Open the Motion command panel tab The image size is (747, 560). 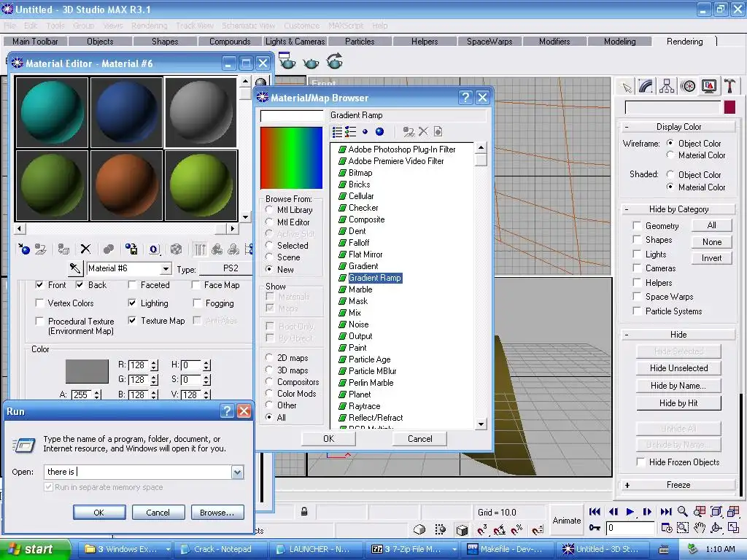click(688, 87)
